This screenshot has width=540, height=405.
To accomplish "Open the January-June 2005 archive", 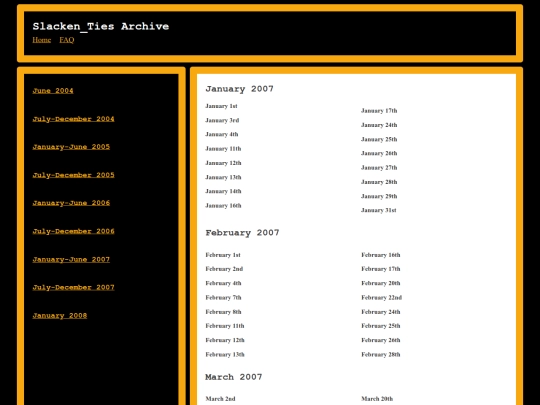I will pyautogui.click(x=71, y=147).
